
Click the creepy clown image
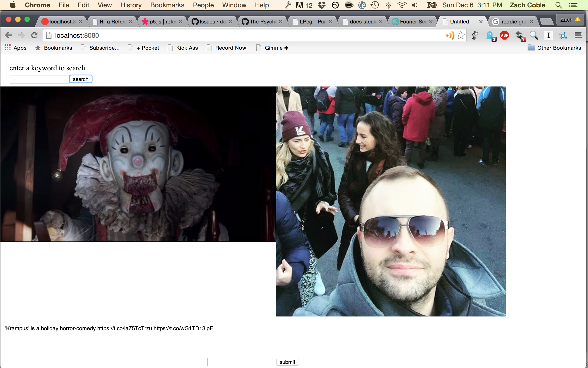[x=138, y=164]
